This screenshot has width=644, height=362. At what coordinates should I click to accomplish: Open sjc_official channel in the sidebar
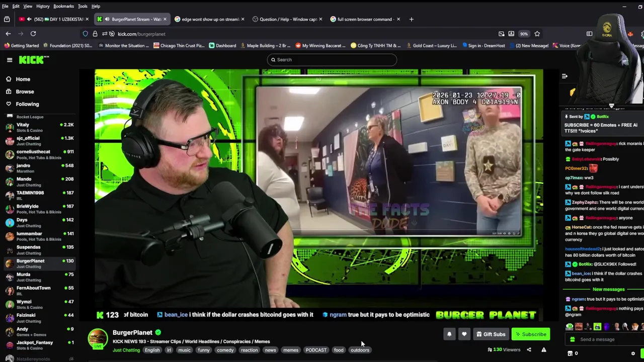39,141
